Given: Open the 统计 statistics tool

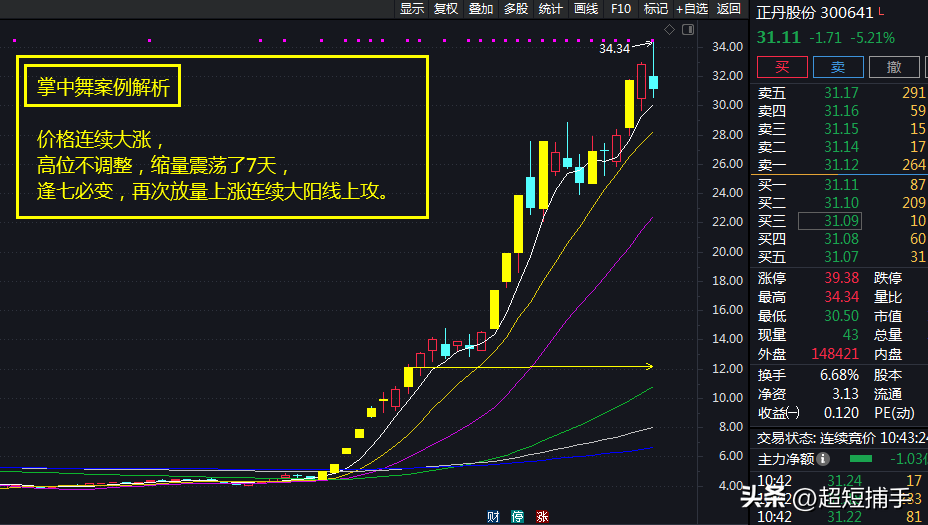Looking at the screenshot, I should [550, 9].
